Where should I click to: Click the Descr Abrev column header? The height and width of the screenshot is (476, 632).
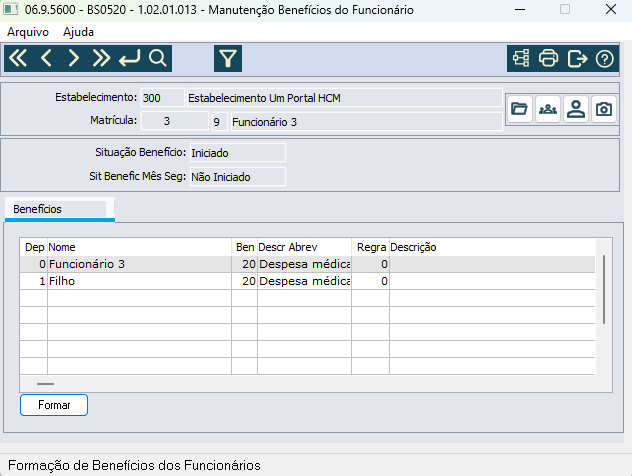coord(304,247)
